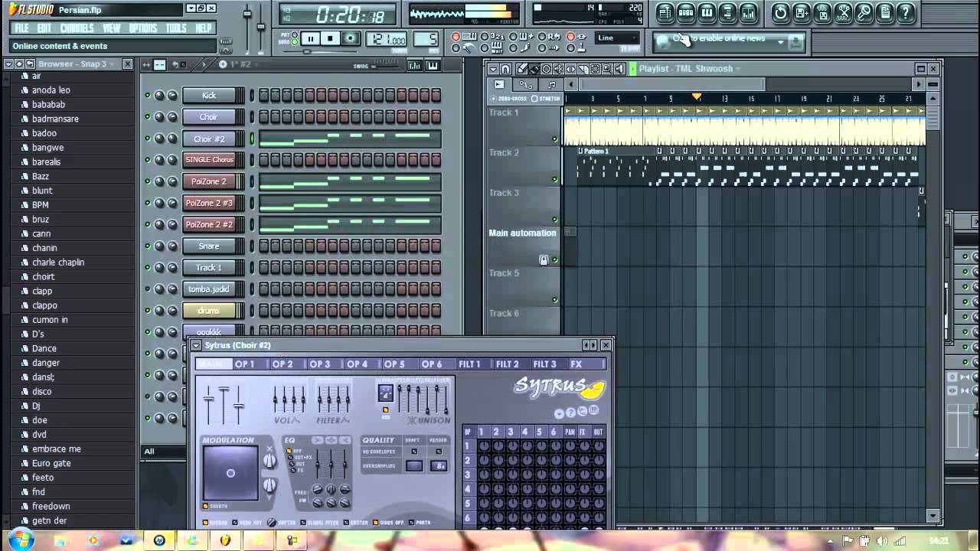Open the help question mark icon
Screen dimensions: 980x551
click(905, 12)
